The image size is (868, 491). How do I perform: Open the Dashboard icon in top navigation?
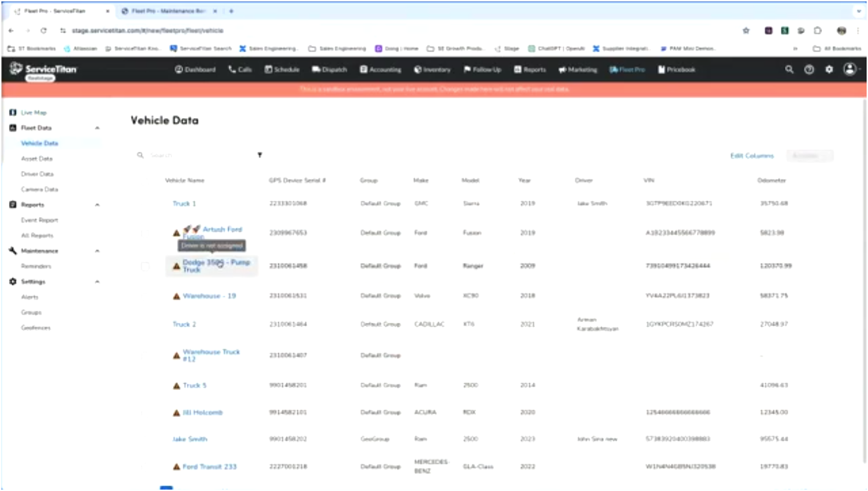tap(179, 69)
